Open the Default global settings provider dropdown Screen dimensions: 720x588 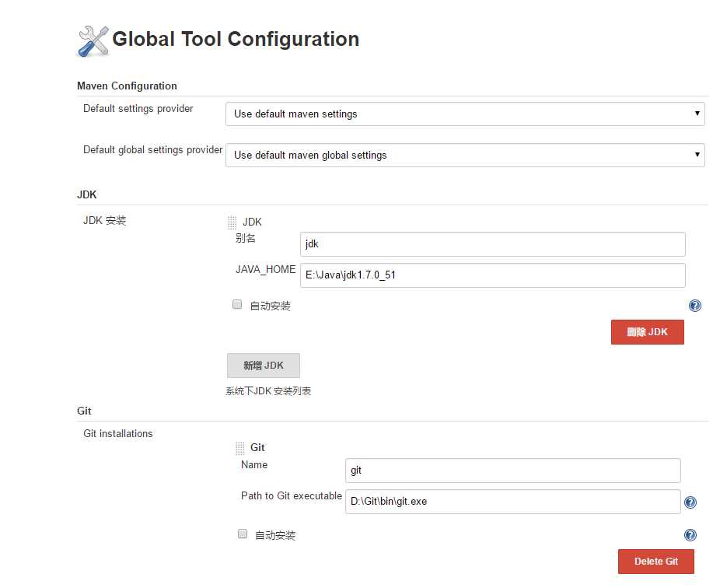click(465, 156)
